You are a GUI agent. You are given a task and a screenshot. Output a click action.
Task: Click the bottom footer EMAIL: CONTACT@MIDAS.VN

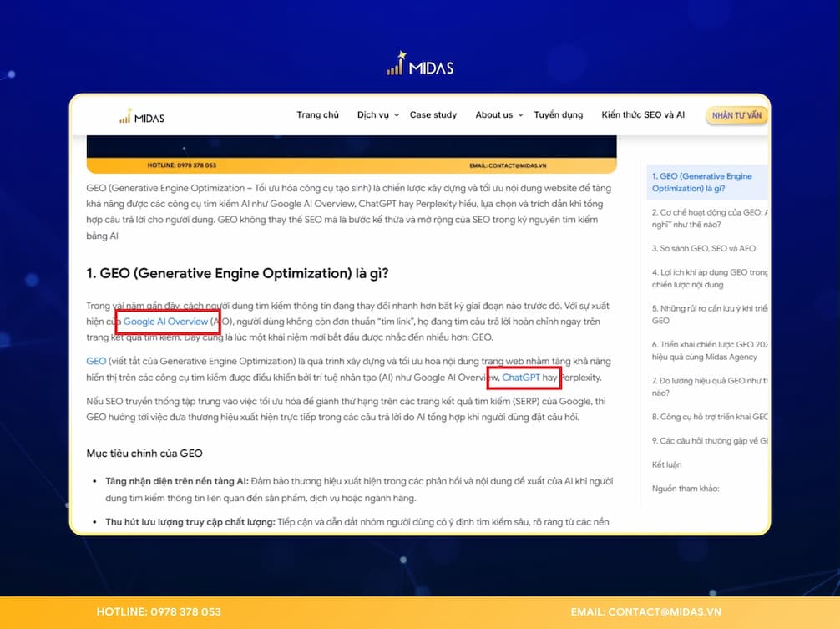pyautogui.click(x=645, y=611)
